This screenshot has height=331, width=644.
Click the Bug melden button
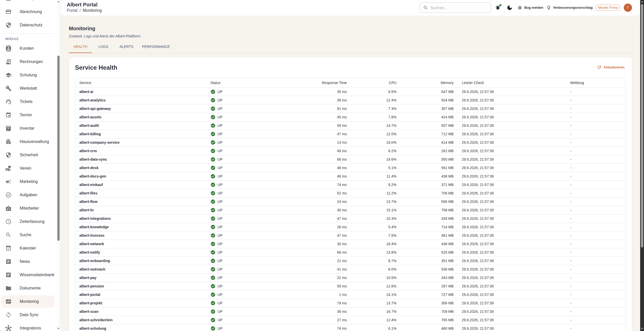coord(531,8)
